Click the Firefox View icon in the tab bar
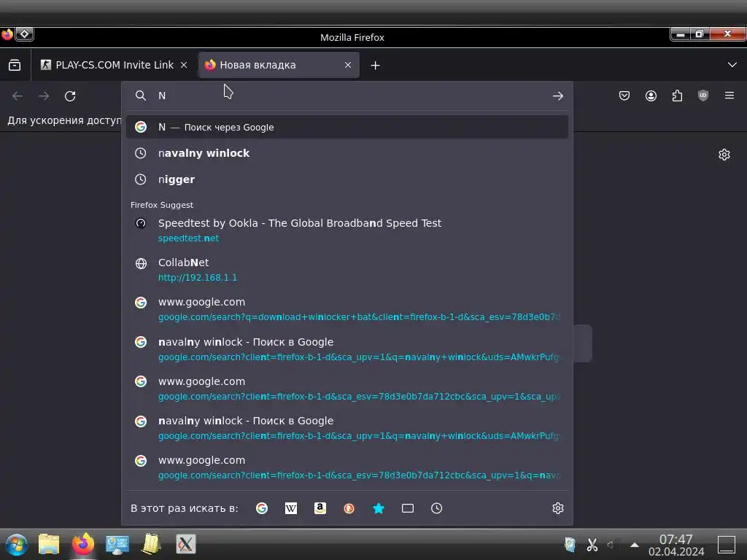Image resolution: width=747 pixels, height=560 pixels. (x=15, y=65)
